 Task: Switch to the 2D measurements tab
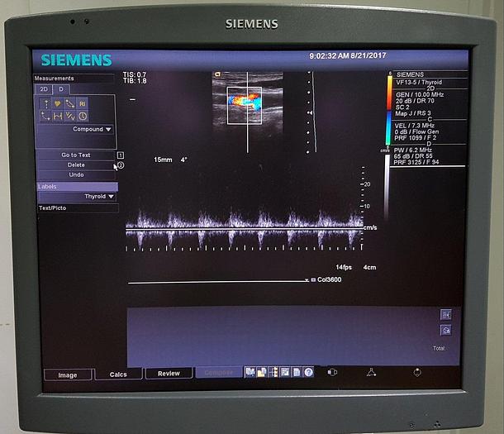pos(44,89)
